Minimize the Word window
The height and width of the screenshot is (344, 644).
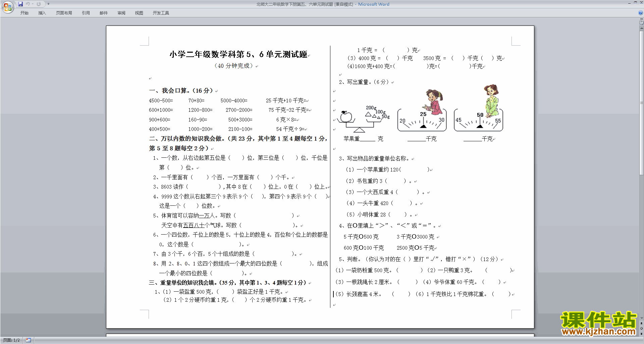629,3
